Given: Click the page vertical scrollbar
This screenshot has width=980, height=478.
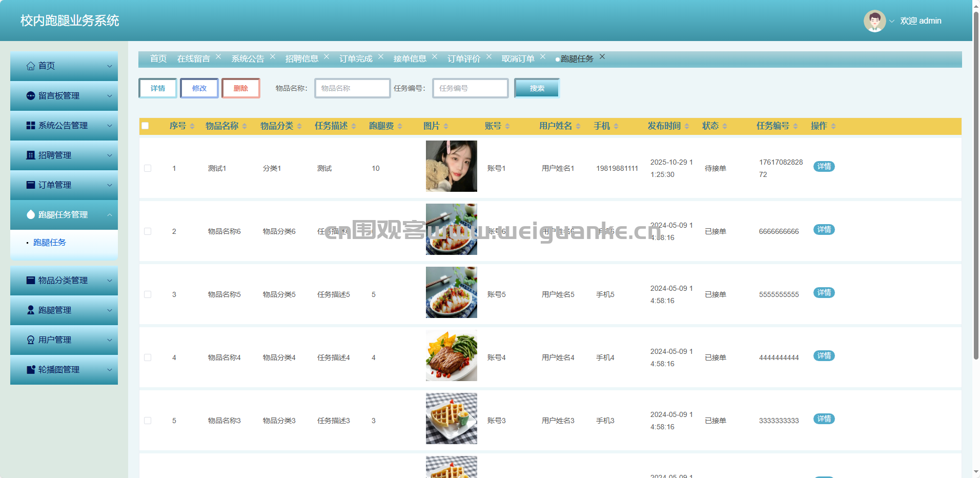Looking at the screenshot, I should (976, 185).
